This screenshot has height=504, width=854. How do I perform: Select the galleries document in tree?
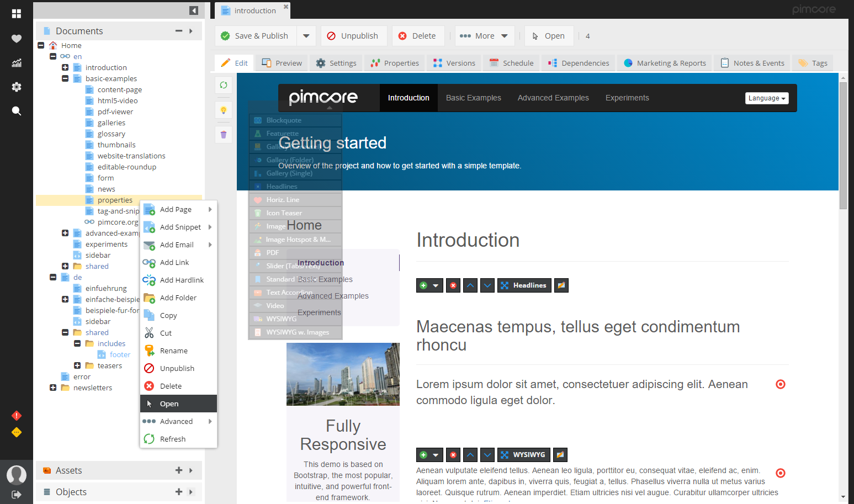112,123
